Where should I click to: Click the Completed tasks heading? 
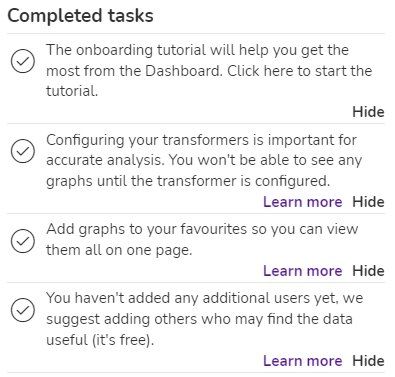point(80,16)
